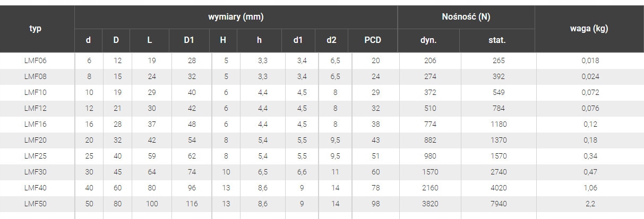The image size is (644, 219).
Task: Click the LMF10 type cell
Action: (x=36, y=92)
